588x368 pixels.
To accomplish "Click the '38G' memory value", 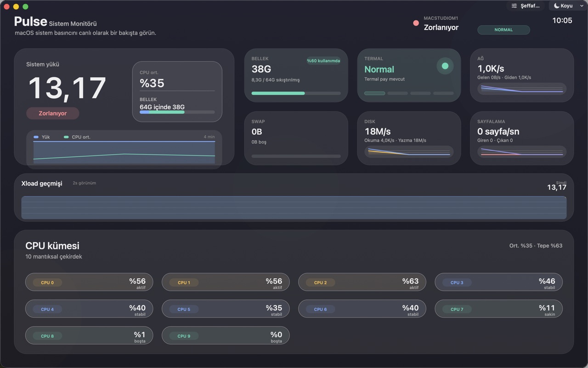I will (x=261, y=69).
